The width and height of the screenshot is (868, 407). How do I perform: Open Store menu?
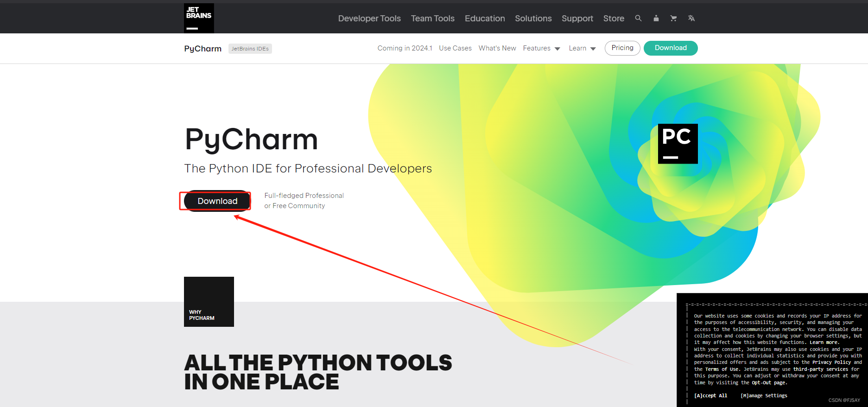(614, 19)
